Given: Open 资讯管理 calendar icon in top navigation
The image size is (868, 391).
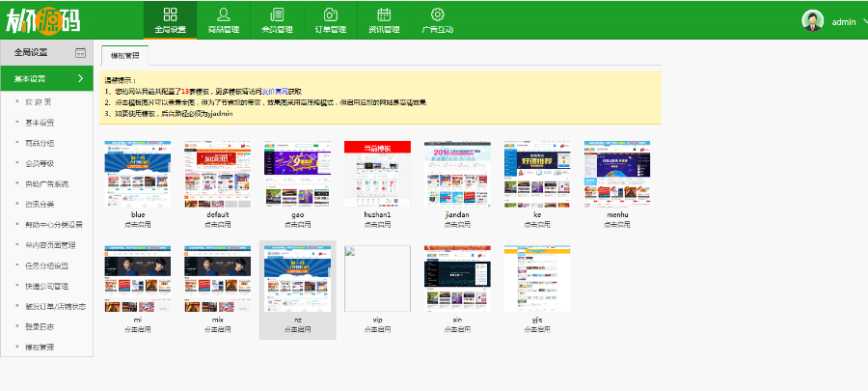Looking at the screenshot, I should (x=384, y=14).
